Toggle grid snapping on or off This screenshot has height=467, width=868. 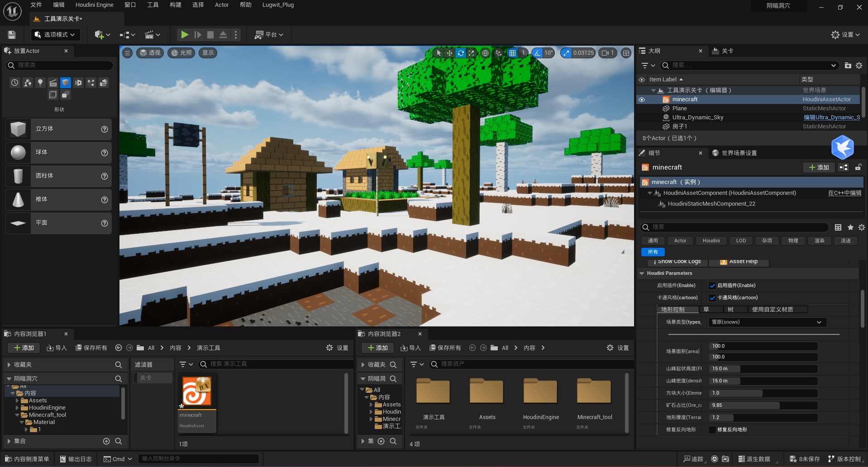512,53
